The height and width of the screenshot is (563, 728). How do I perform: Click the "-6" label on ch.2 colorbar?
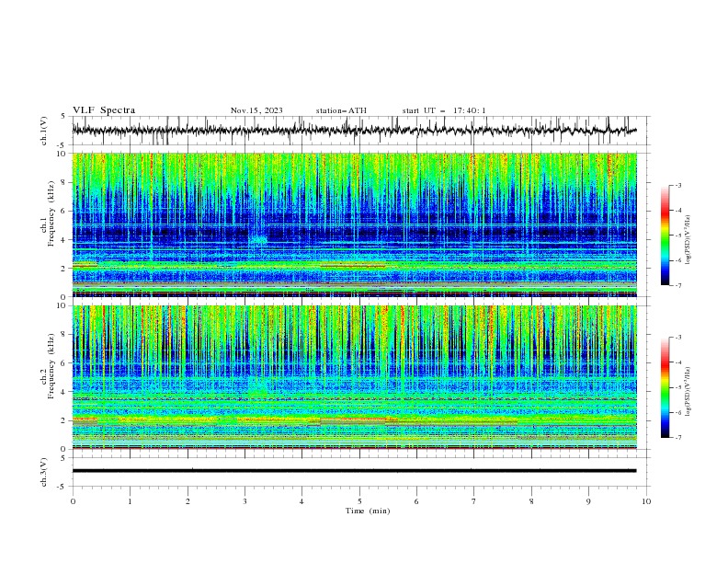point(678,412)
